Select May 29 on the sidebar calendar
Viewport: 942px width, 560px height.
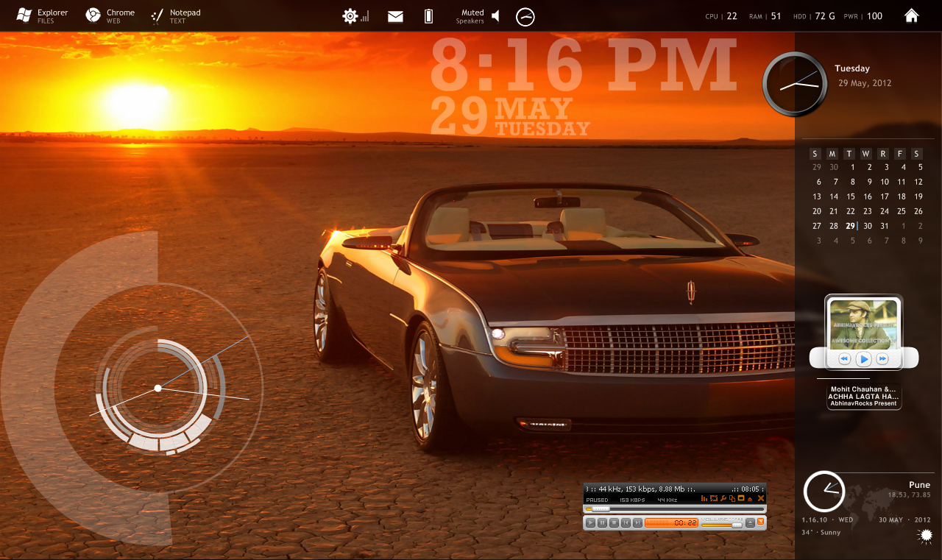[x=850, y=225]
